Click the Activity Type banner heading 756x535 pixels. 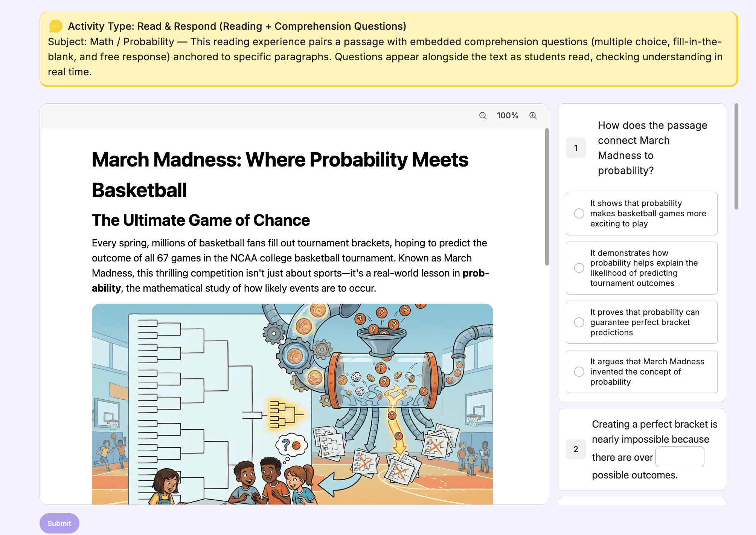tap(237, 26)
